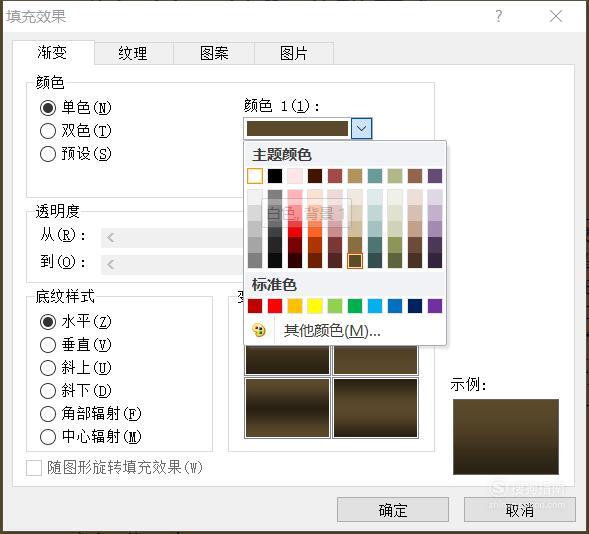Choose 中心辐射(M) shading style
This screenshot has width=589, height=534.
click(91, 436)
